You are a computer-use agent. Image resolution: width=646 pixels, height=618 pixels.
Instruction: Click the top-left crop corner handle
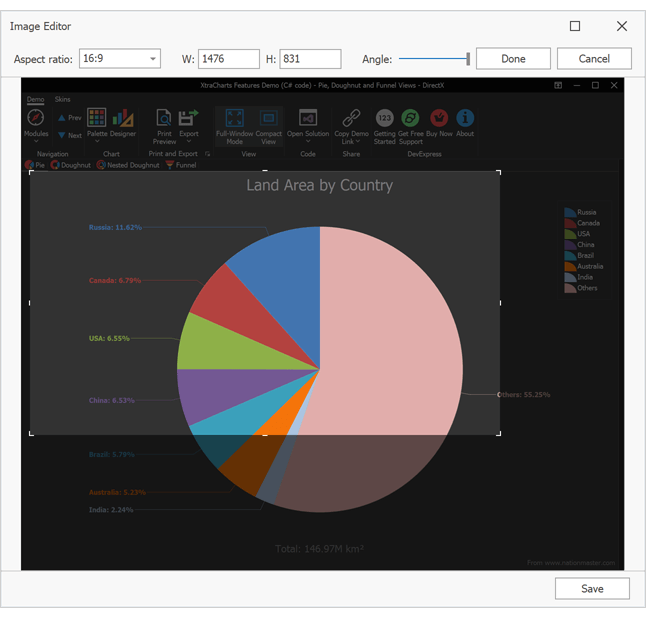coord(31,172)
